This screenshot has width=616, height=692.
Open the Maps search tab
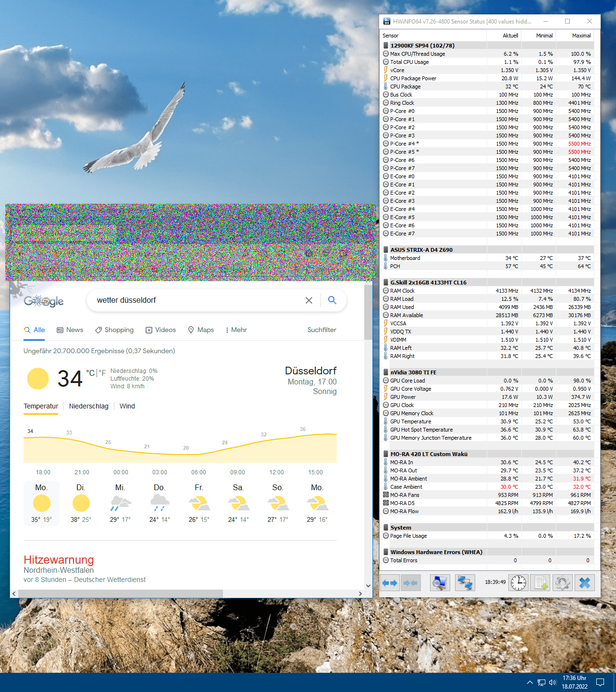tap(201, 330)
